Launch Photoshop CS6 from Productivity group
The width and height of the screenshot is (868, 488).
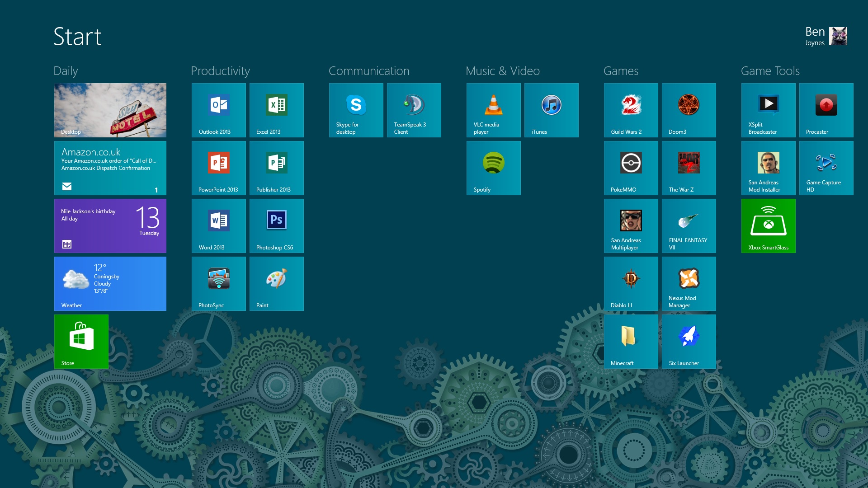click(x=276, y=225)
